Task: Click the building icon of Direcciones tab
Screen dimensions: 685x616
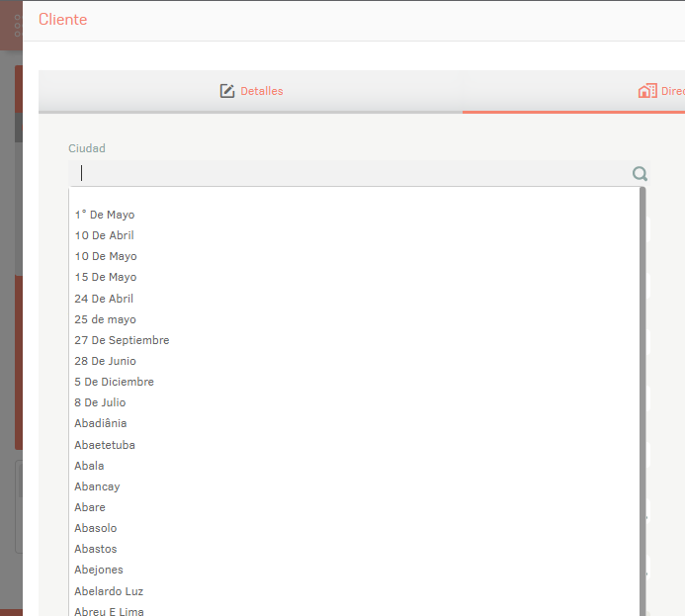Action: tap(647, 91)
